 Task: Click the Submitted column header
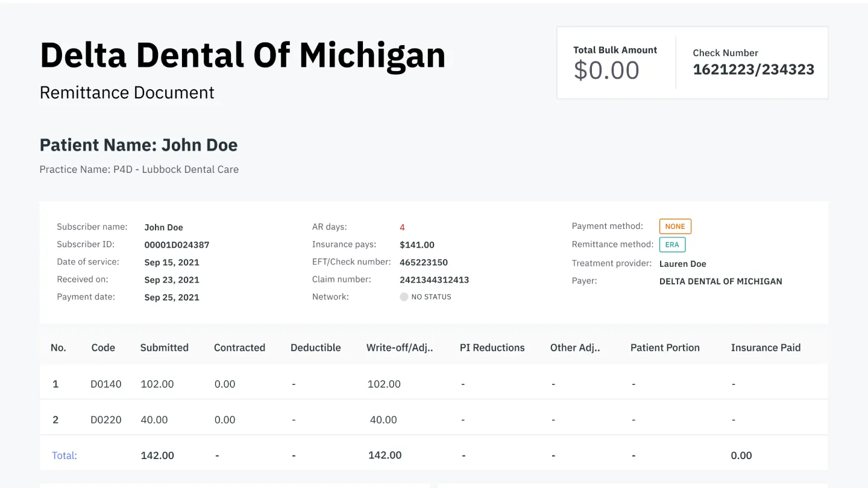[x=165, y=348]
